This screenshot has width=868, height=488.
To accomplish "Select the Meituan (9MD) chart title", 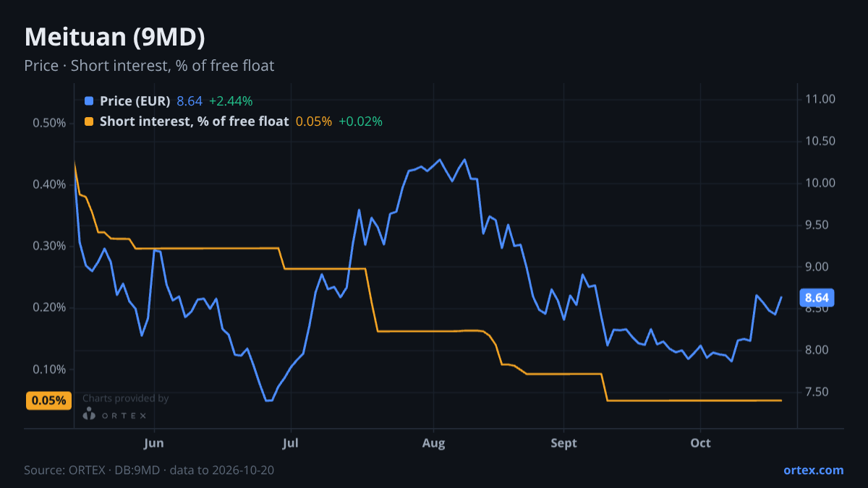I will tap(114, 38).
